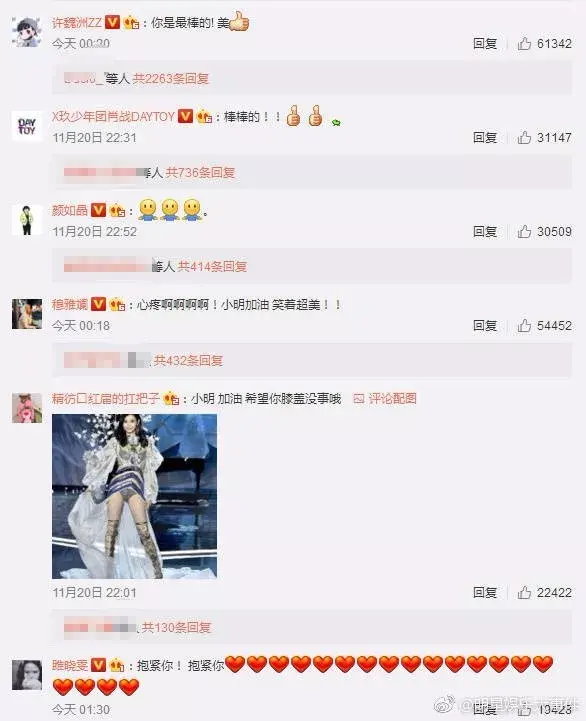Like the comment with 61342 likes

pyautogui.click(x=524, y=44)
